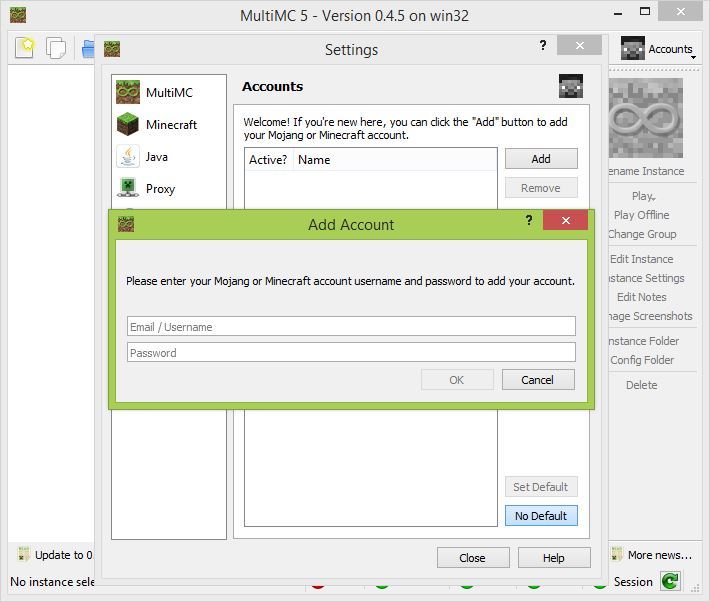Screen dimensions: 710x602
Task: Click the help question mark in Add Account
Action: point(528,220)
